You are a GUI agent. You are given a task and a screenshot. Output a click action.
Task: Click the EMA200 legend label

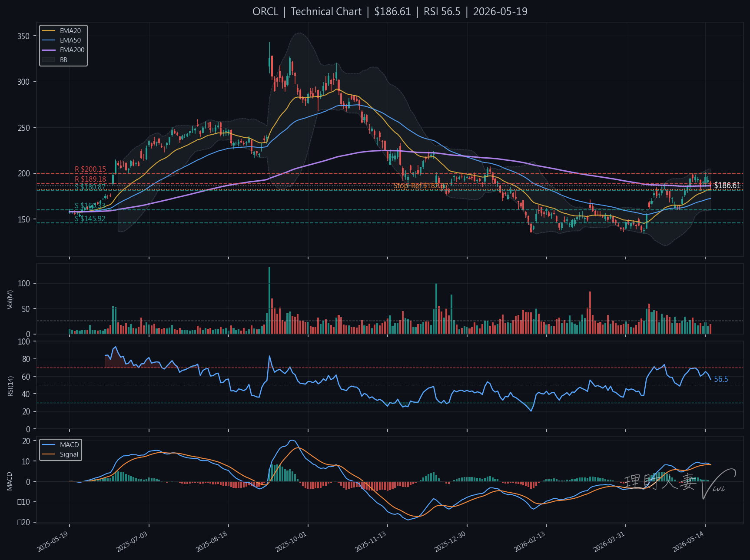[x=72, y=50]
